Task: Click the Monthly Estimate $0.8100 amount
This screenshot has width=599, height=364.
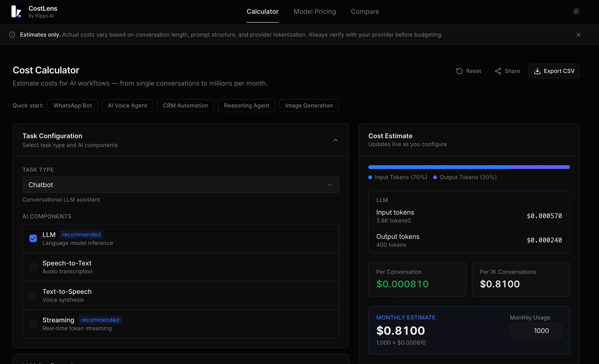Action: pos(401,330)
